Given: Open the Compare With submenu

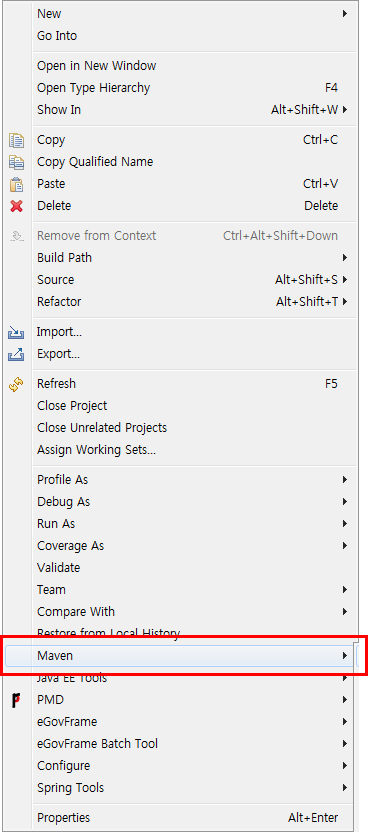Looking at the screenshot, I should [192, 612].
